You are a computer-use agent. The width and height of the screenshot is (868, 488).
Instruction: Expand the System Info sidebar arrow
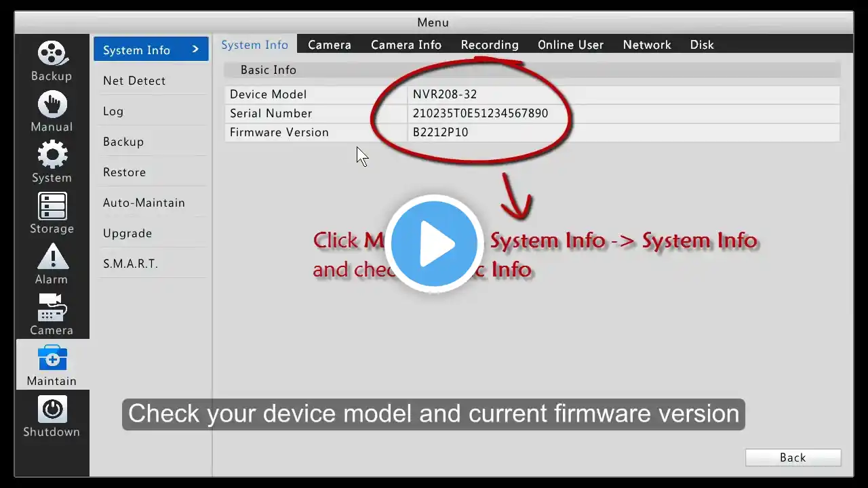click(x=195, y=49)
